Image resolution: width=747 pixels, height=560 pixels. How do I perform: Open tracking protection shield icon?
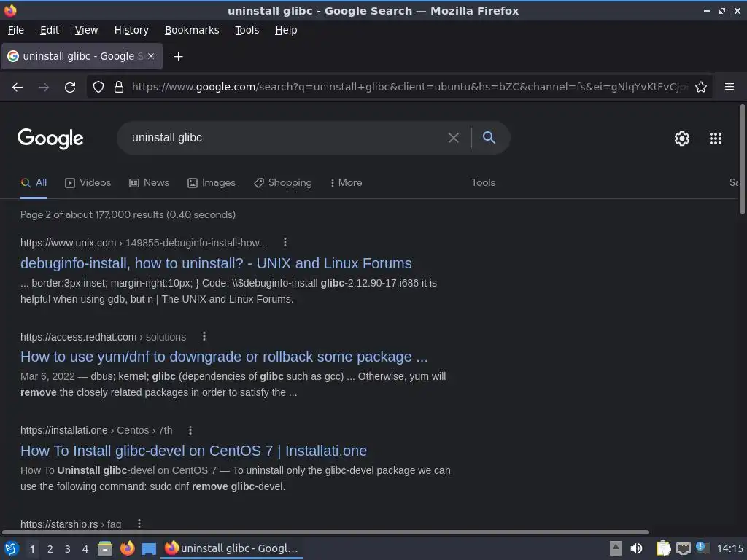click(x=98, y=87)
